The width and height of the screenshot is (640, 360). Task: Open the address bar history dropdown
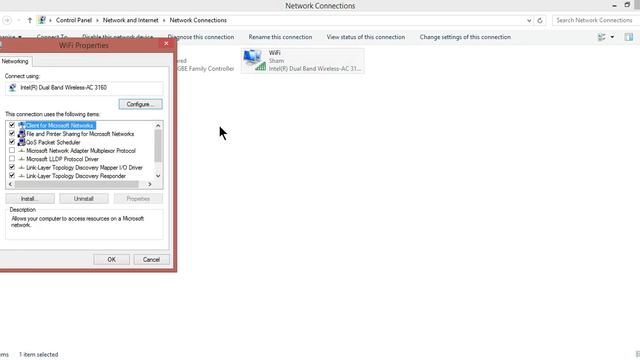pyautogui.click(x=529, y=20)
